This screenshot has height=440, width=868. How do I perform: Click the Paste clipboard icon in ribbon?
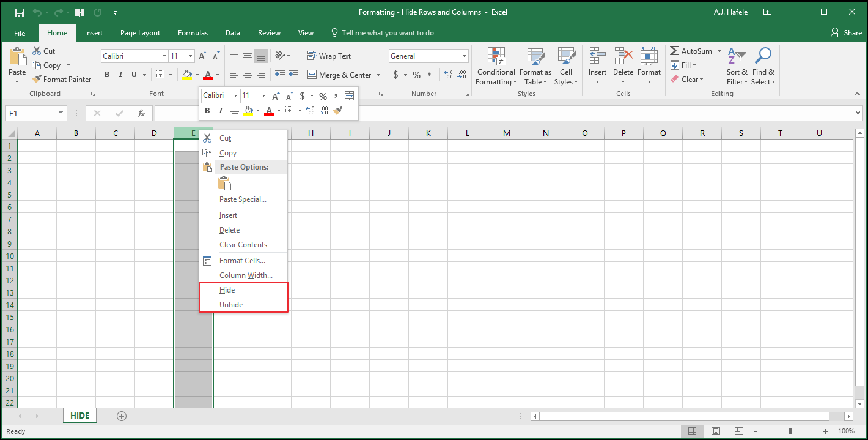point(17,56)
